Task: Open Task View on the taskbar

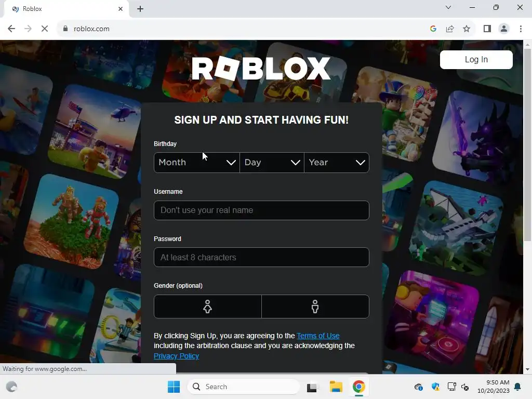Action: coord(312,387)
